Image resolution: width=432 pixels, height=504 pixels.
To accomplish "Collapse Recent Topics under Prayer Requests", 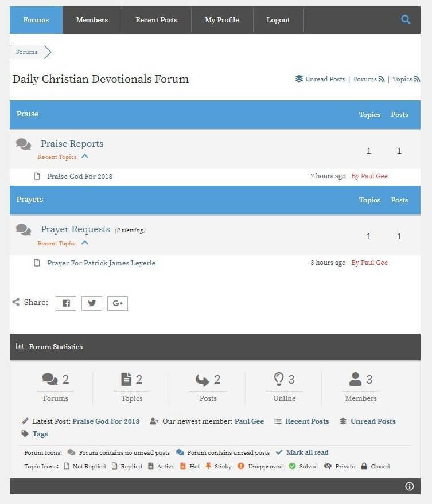I will pyautogui.click(x=85, y=243).
